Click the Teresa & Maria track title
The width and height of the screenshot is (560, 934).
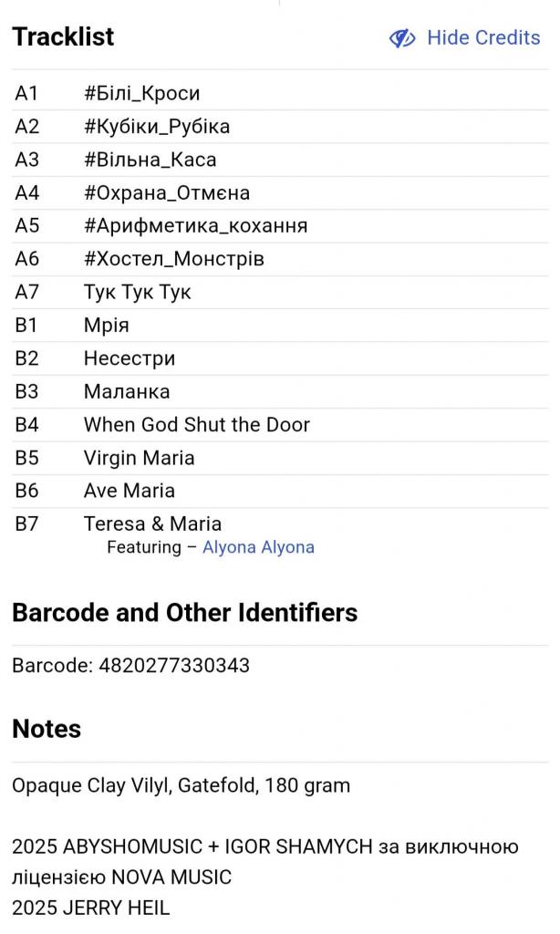(152, 524)
